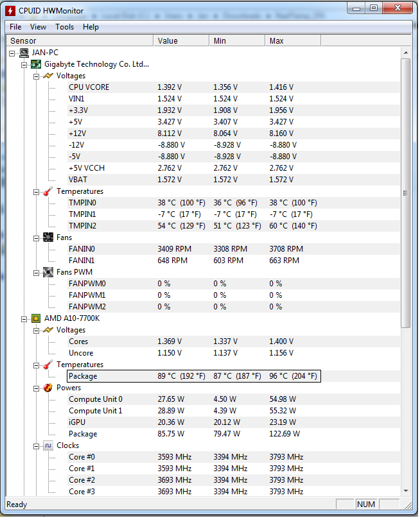Select the Uncore voltage row

coord(234,353)
